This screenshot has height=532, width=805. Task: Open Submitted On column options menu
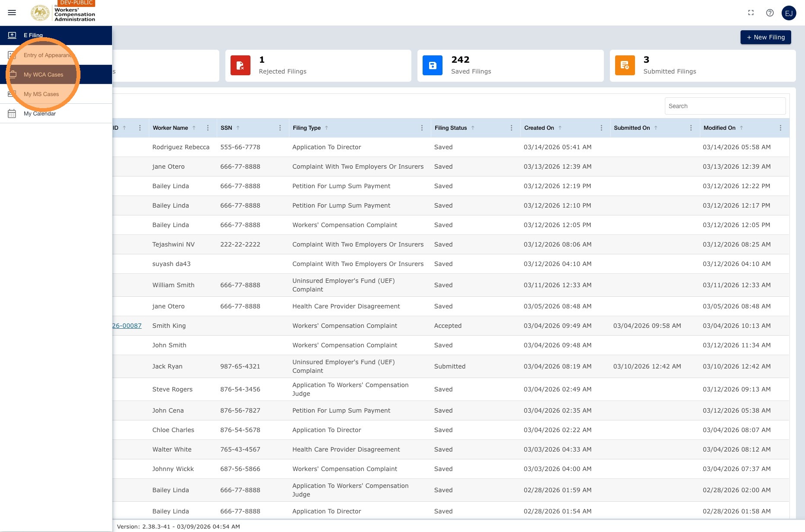pos(691,128)
